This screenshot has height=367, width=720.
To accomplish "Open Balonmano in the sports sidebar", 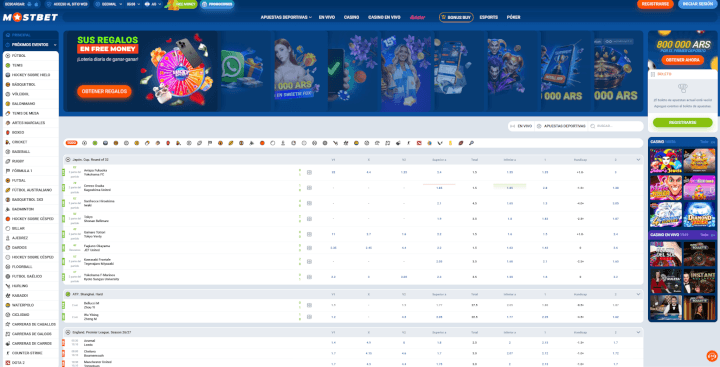I will coord(31,104).
